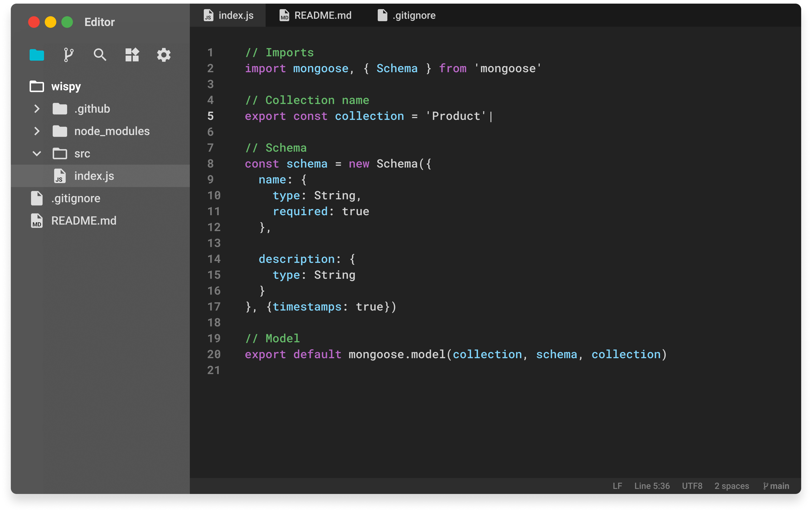812x512 pixels.
Task: Click the wispy root folder icon
Action: [x=37, y=86]
